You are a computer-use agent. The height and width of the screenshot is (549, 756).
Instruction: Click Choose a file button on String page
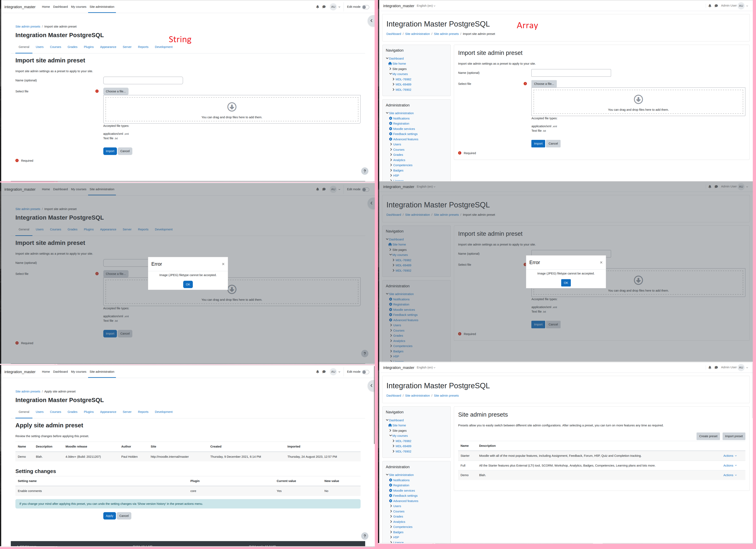[116, 91]
